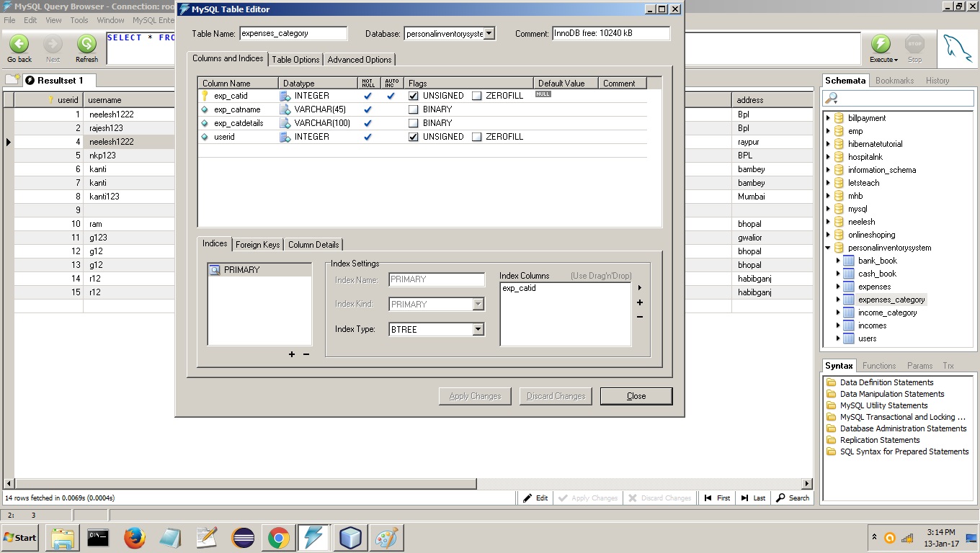
Task: Toggle UNSIGNED flag for userid column
Action: (414, 137)
